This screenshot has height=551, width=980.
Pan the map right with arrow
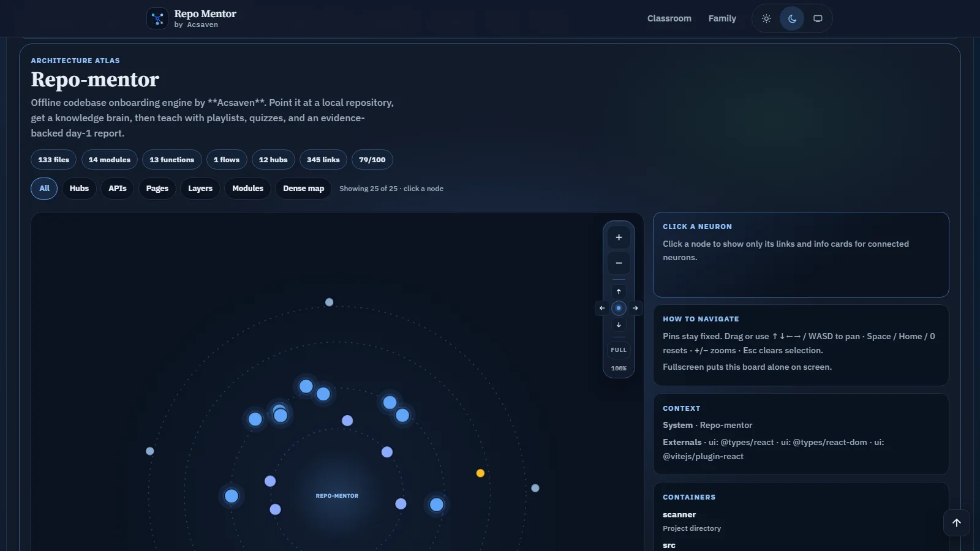click(635, 308)
